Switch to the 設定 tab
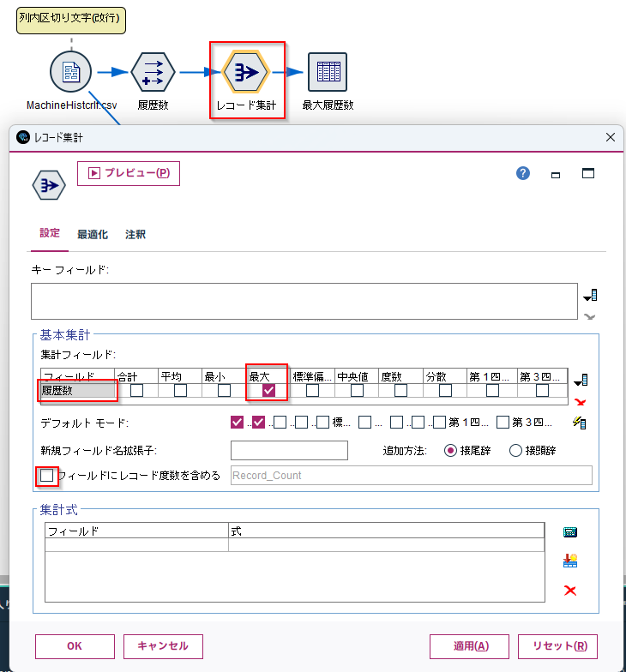626x672 pixels. click(x=50, y=233)
